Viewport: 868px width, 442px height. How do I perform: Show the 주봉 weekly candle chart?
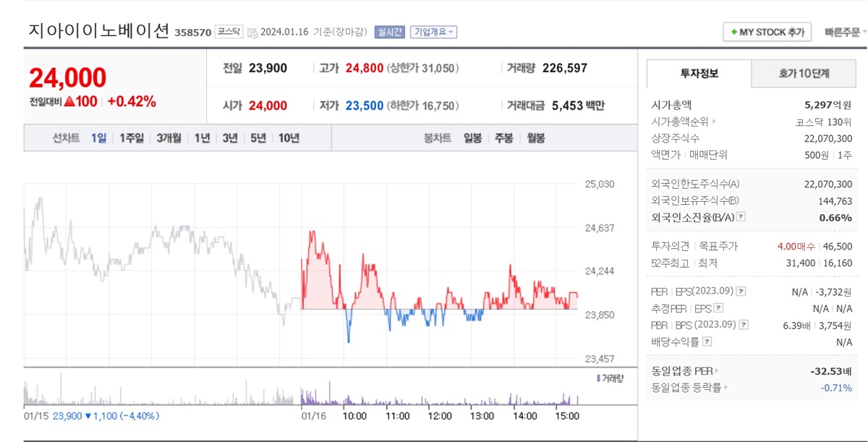[x=503, y=138]
